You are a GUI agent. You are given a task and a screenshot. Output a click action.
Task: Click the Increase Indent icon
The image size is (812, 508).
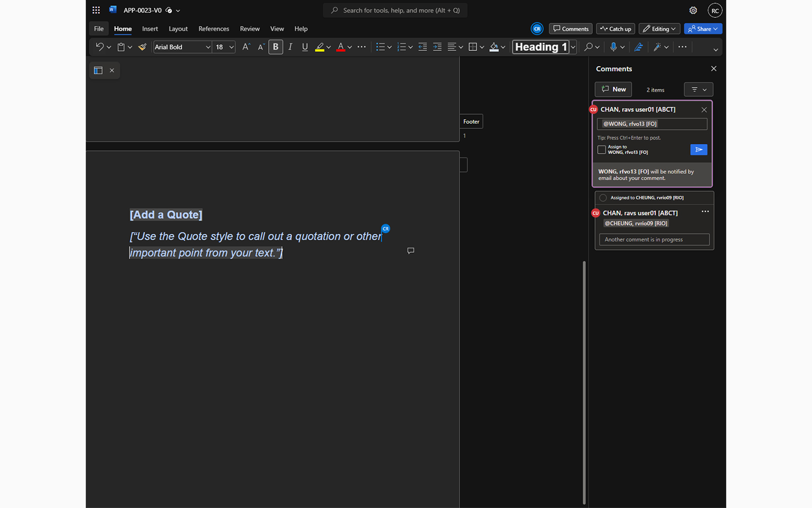coord(437,47)
